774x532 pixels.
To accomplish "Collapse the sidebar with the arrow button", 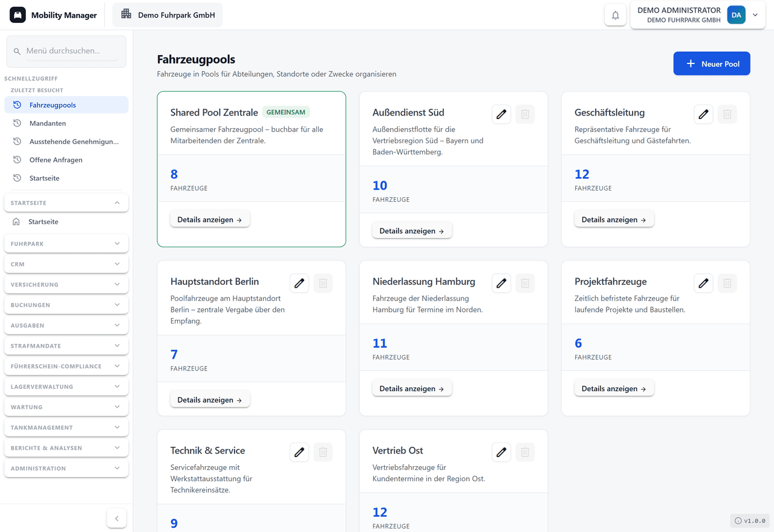I will pos(117,518).
